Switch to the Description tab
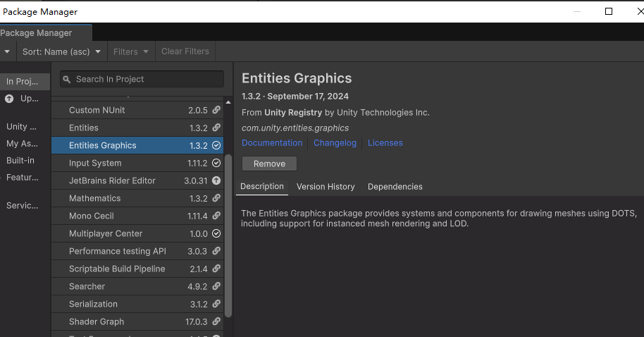Image resolution: width=644 pixels, height=337 pixels. pos(262,187)
